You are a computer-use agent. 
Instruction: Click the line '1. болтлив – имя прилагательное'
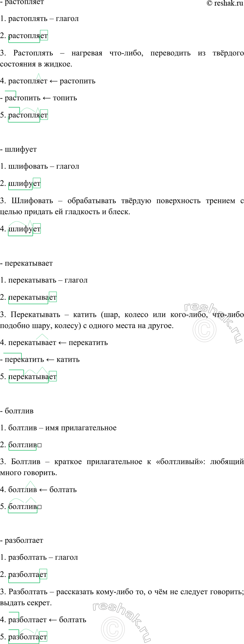coord(58,428)
